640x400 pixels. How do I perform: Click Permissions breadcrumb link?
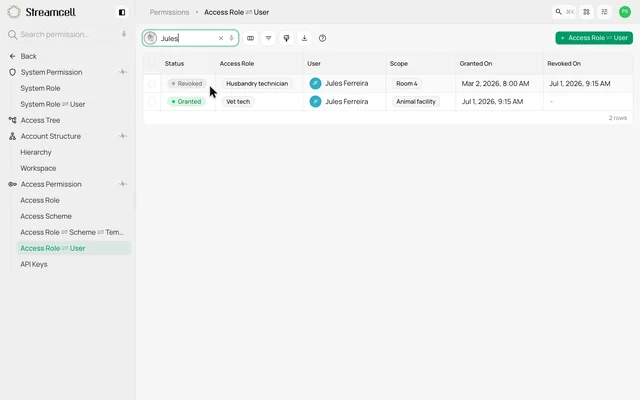(169, 12)
